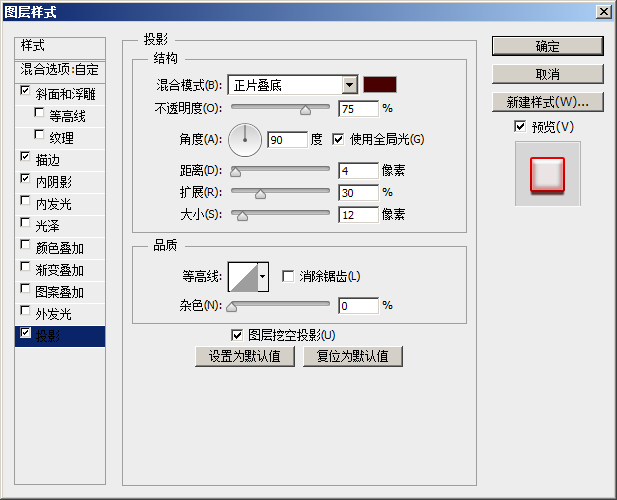
Task: Enable 消除锯齿 checkbox
Action: point(288,276)
